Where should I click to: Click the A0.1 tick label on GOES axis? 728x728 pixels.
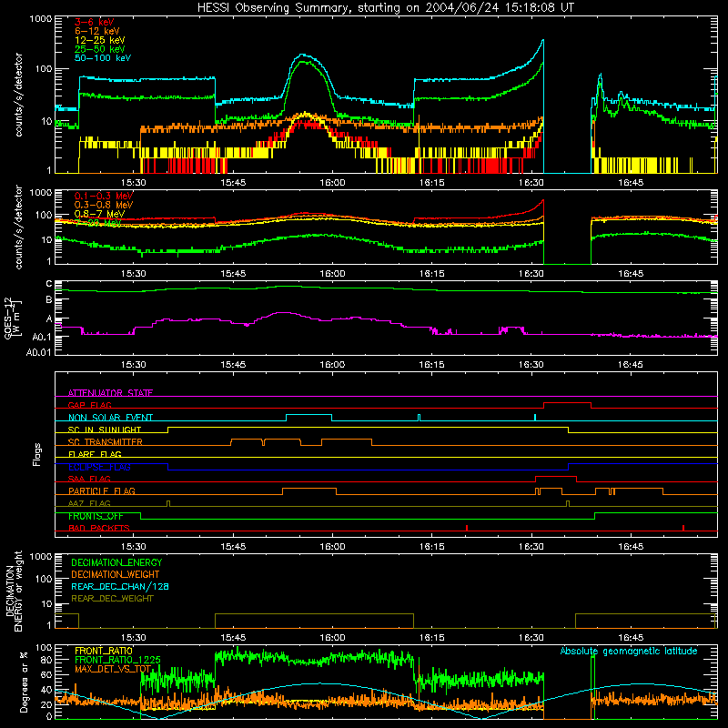click(42, 337)
